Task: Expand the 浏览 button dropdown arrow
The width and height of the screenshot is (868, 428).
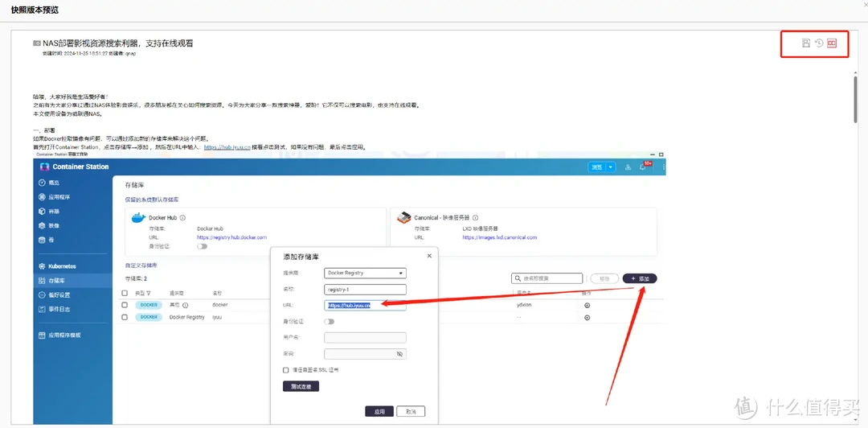Action: click(611, 167)
